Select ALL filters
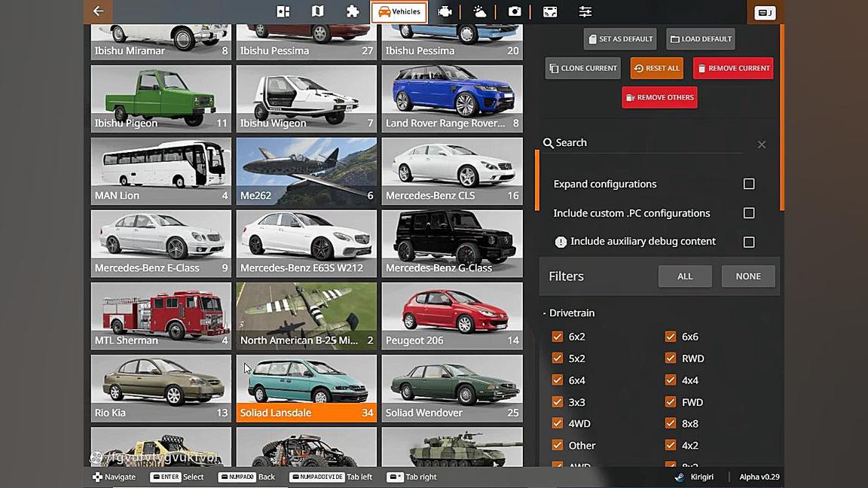 (685, 276)
